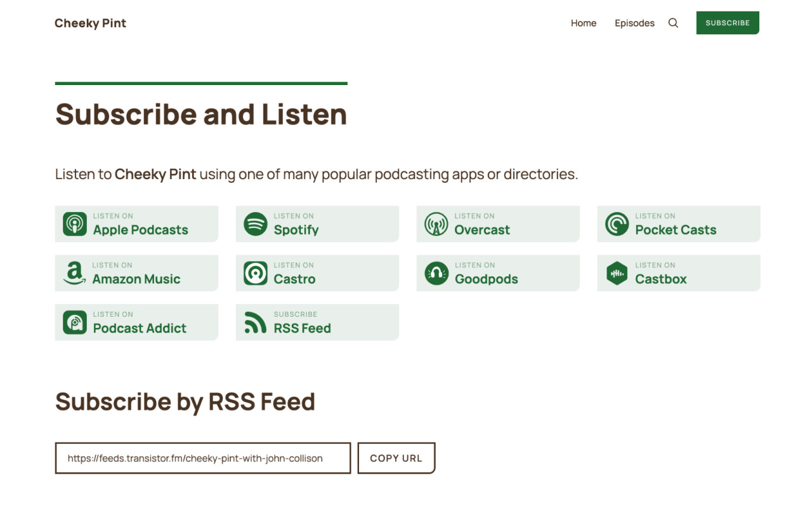Image resolution: width=812 pixels, height=525 pixels.
Task: Open the Cheeky Pint site title
Action: click(90, 23)
